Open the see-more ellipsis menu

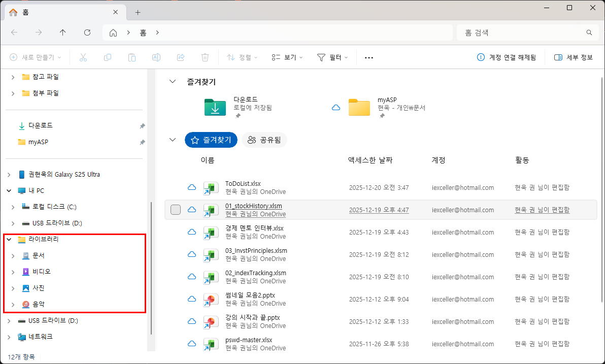click(368, 57)
